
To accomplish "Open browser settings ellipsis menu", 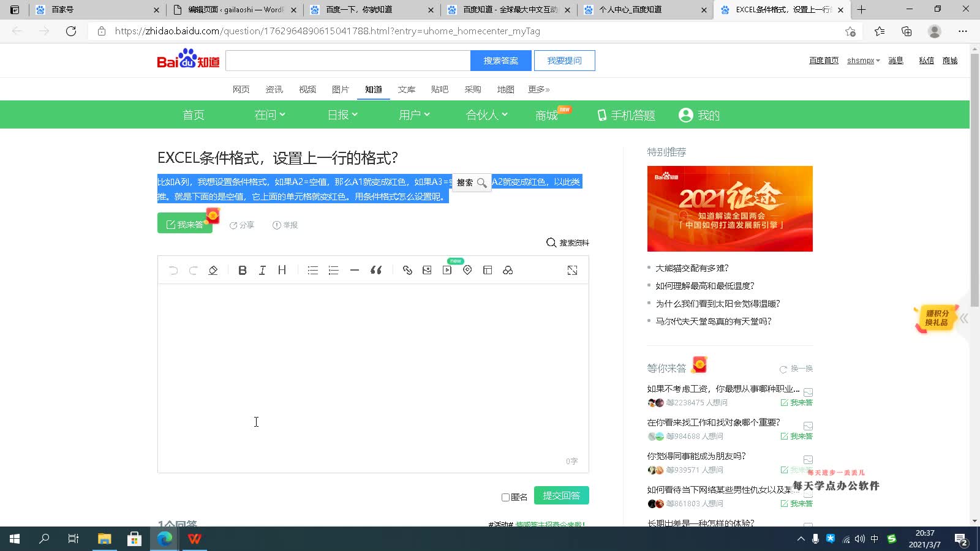I will [x=963, y=31].
